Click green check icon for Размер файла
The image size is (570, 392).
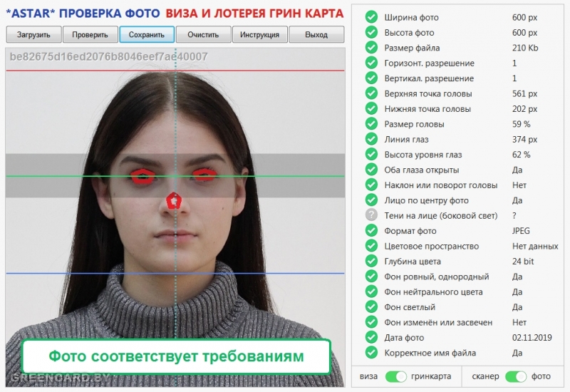(x=371, y=48)
